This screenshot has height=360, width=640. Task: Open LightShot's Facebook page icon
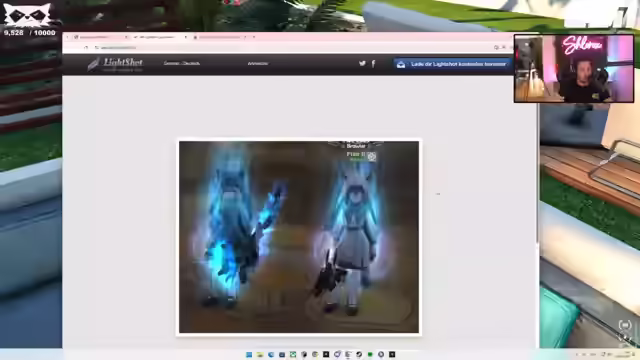pos(373,63)
